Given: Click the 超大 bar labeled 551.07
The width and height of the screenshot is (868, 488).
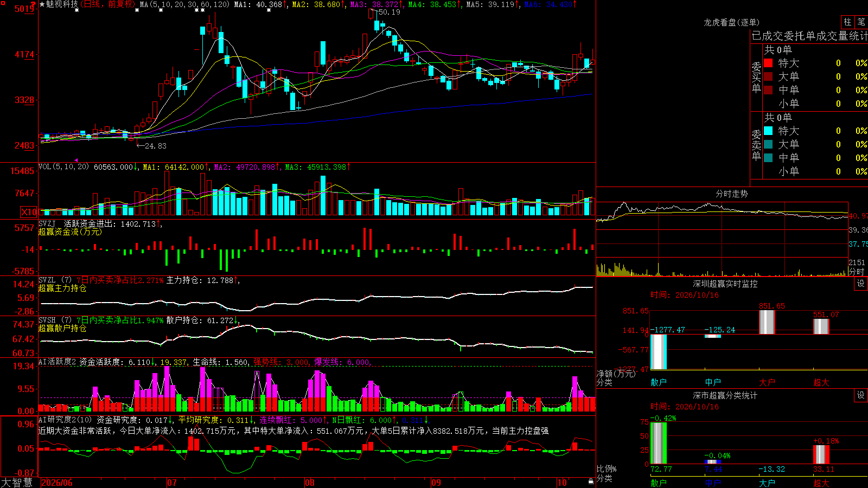Looking at the screenshot, I should [x=821, y=326].
